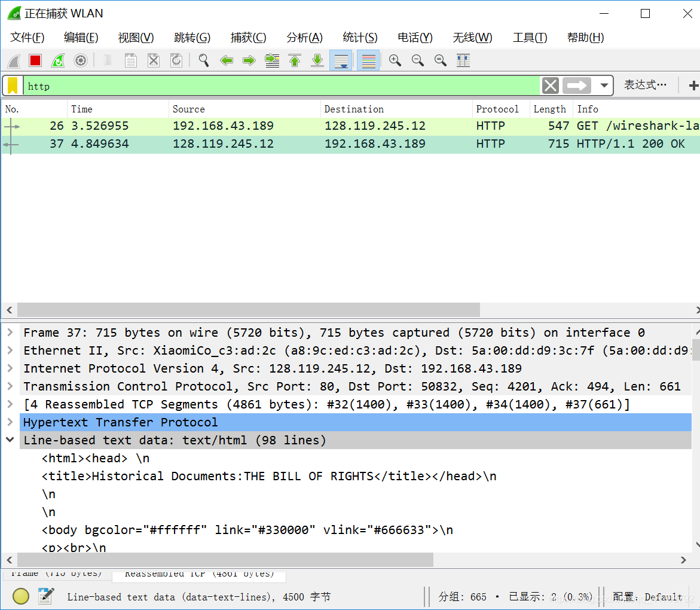Expand the 4 Reassembled TCP Segments node
This screenshot has width=700, height=610.
coord(10,404)
